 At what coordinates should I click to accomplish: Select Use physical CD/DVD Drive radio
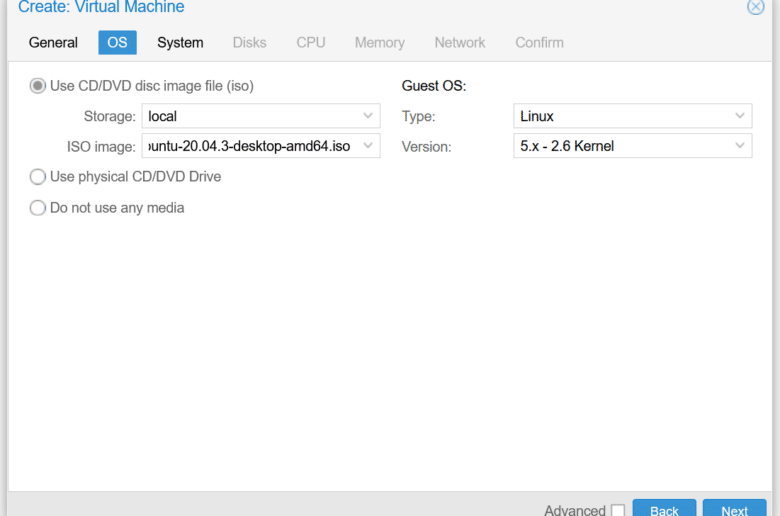point(38,177)
